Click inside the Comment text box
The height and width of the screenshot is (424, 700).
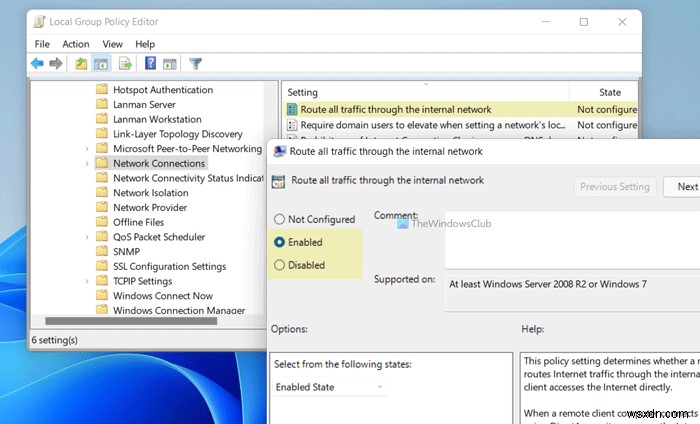pos(572,240)
